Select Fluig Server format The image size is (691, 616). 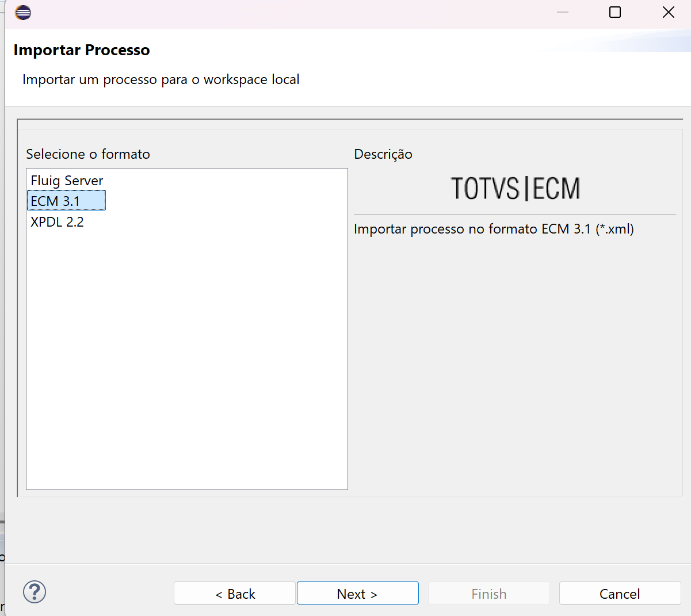point(67,181)
